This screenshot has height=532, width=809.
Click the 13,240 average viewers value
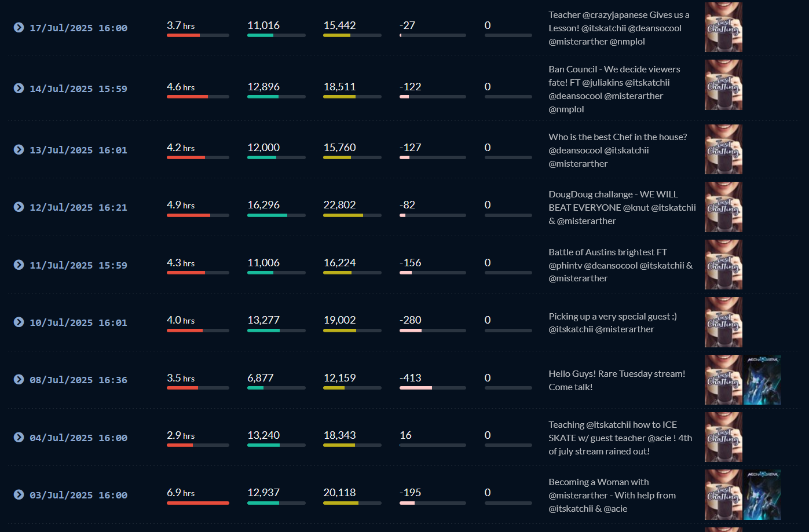click(263, 435)
